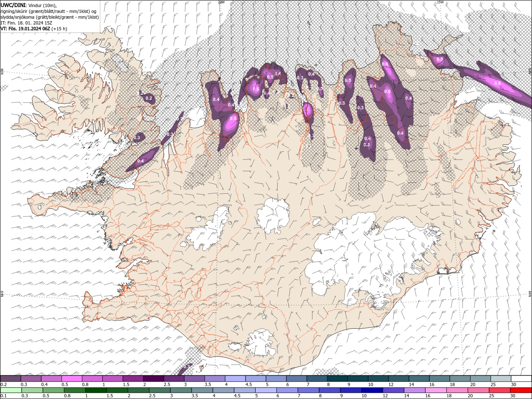
Task: Click the UWC/DINI title text
Action: click(12, 5)
